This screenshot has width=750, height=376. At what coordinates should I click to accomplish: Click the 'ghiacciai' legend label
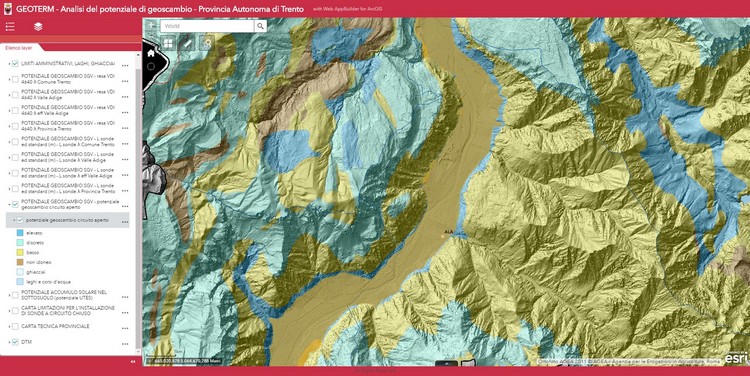point(35,272)
